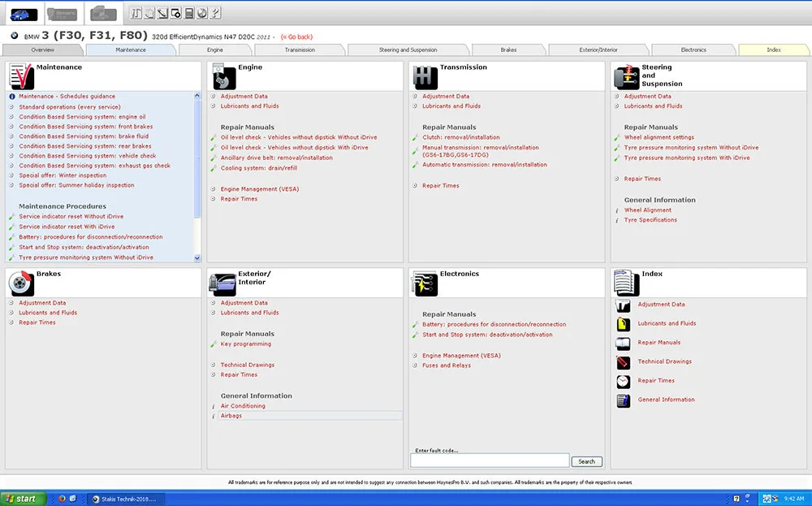
Task: Click the round globe toolbar icon
Action: [x=202, y=14]
